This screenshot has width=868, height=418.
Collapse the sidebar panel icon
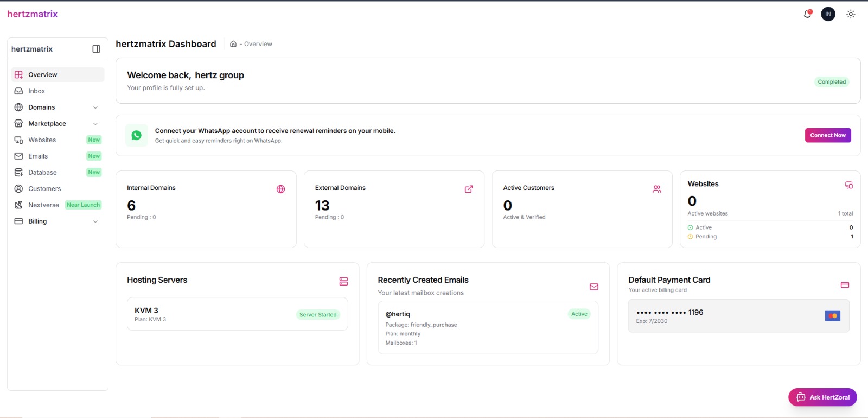[96, 49]
